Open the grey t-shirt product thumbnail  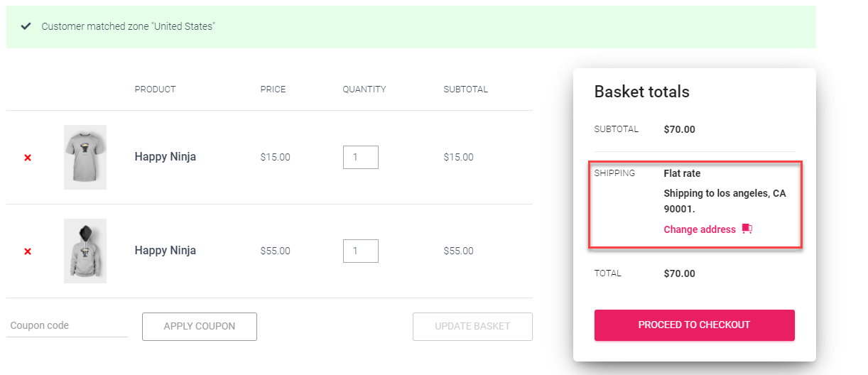click(85, 157)
